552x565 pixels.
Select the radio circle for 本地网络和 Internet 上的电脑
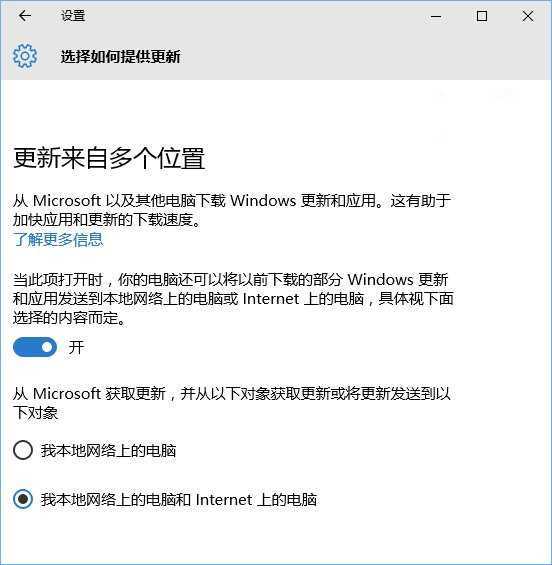23,499
